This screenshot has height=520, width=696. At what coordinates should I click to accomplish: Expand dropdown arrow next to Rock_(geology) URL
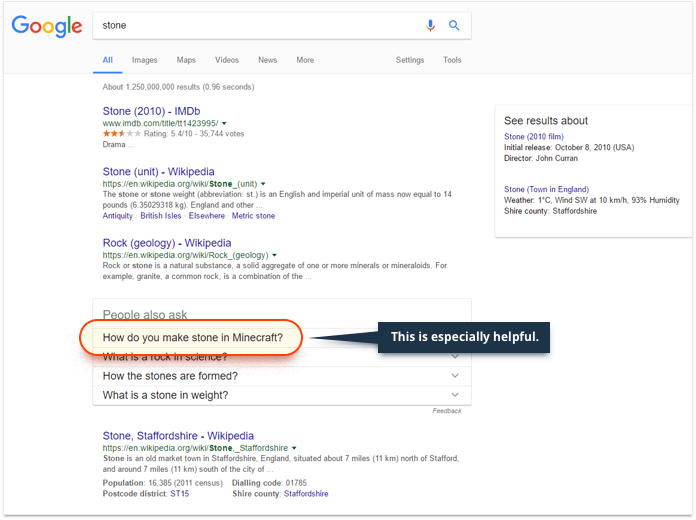(274, 255)
